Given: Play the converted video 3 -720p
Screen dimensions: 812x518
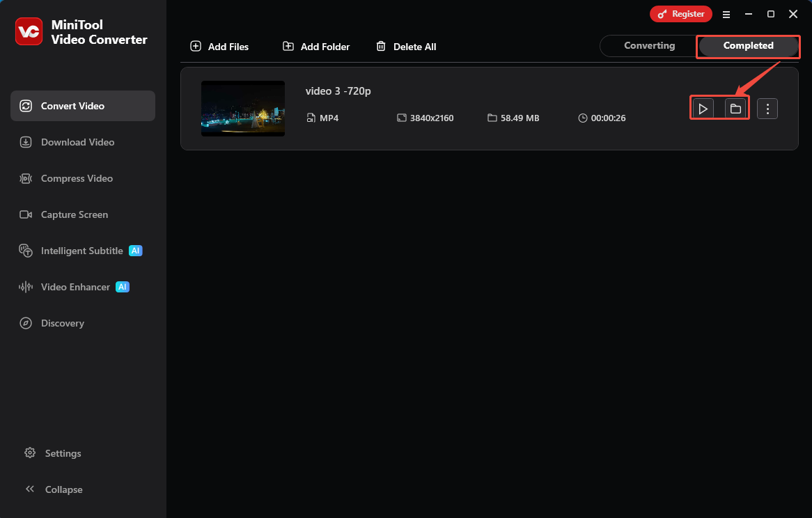Looking at the screenshot, I should click(x=703, y=109).
